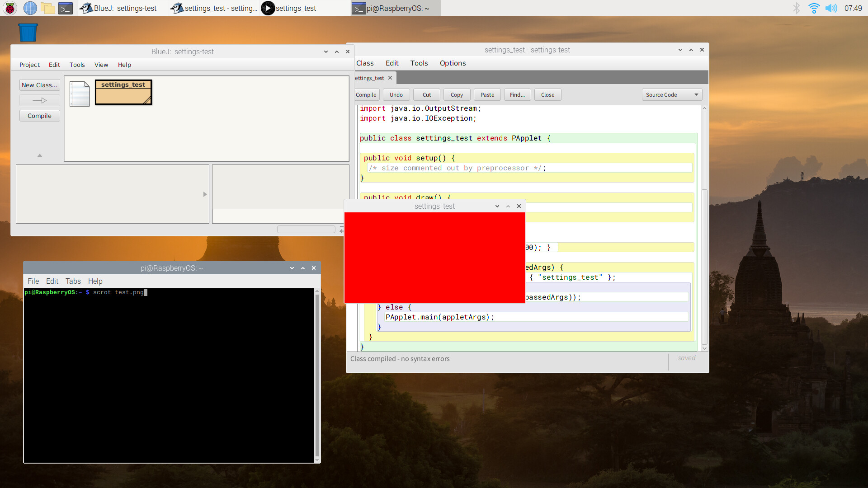Viewport: 868px width, 488px height.
Task: Minimize the settings_test sketch window
Action: [497, 206]
